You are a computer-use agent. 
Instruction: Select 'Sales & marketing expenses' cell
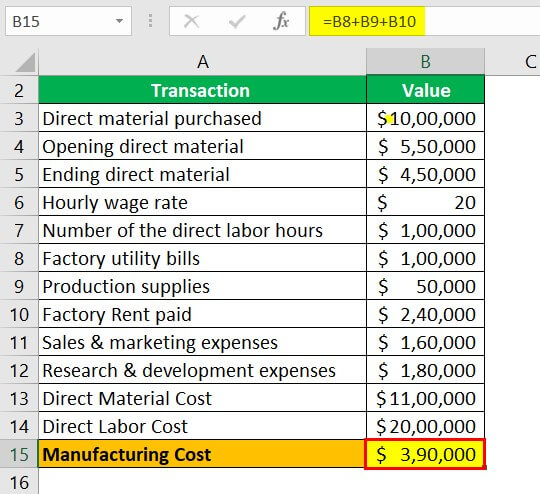pyautogui.click(x=202, y=342)
